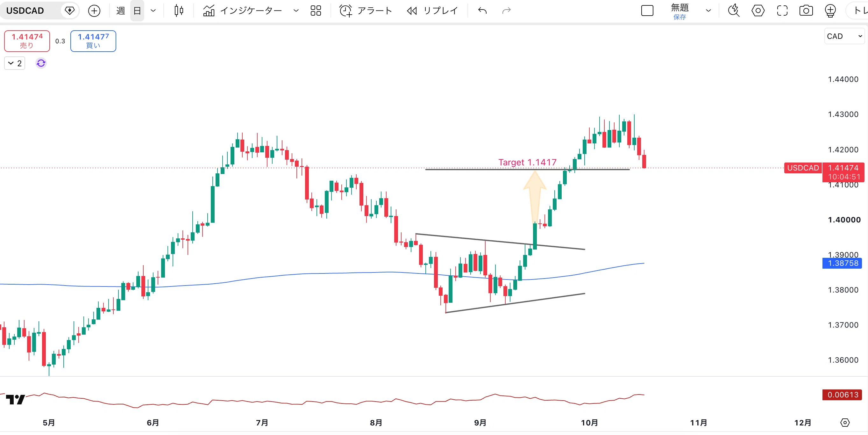
Task: Click the 1.41477 買い buy button
Action: tap(93, 41)
